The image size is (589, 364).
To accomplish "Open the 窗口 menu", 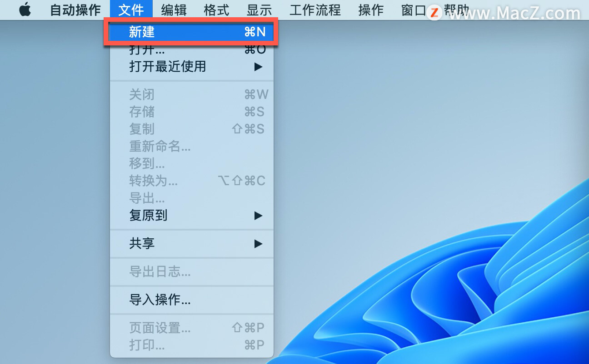I will pyautogui.click(x=413, y=9).
